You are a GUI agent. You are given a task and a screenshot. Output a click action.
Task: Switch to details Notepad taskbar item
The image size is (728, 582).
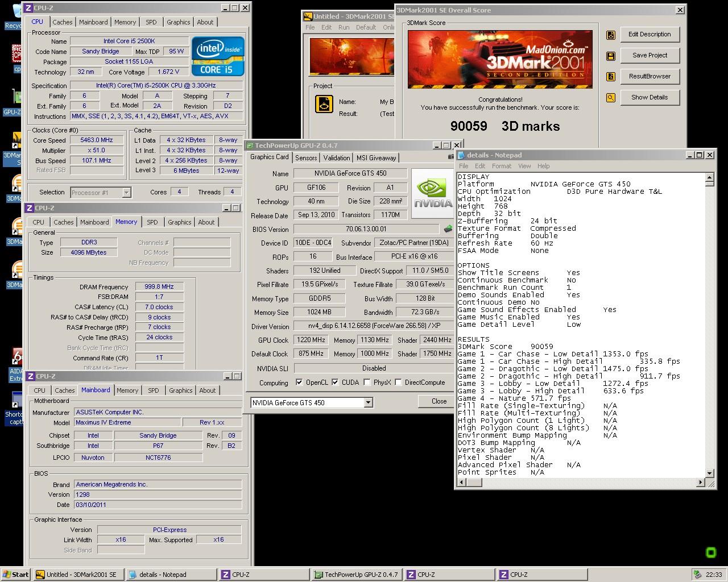pyautogui.click(x=171, y=575)
